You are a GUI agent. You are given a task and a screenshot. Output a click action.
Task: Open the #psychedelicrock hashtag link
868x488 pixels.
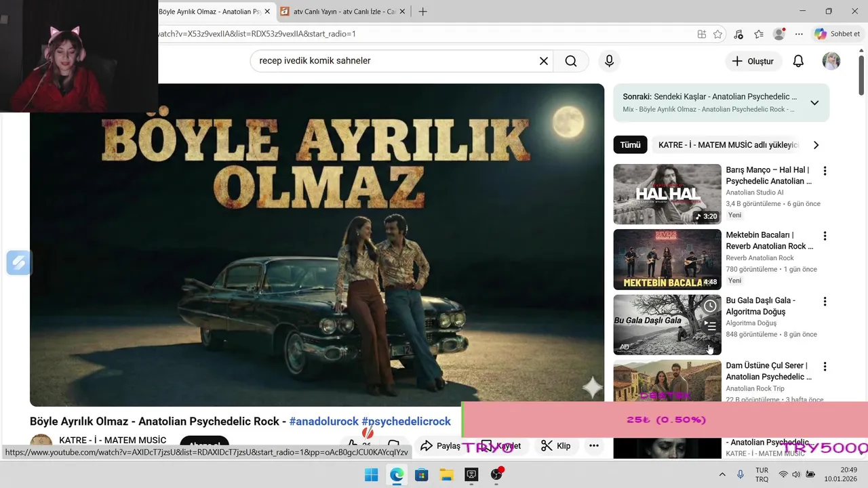click(x=406, y=422)
